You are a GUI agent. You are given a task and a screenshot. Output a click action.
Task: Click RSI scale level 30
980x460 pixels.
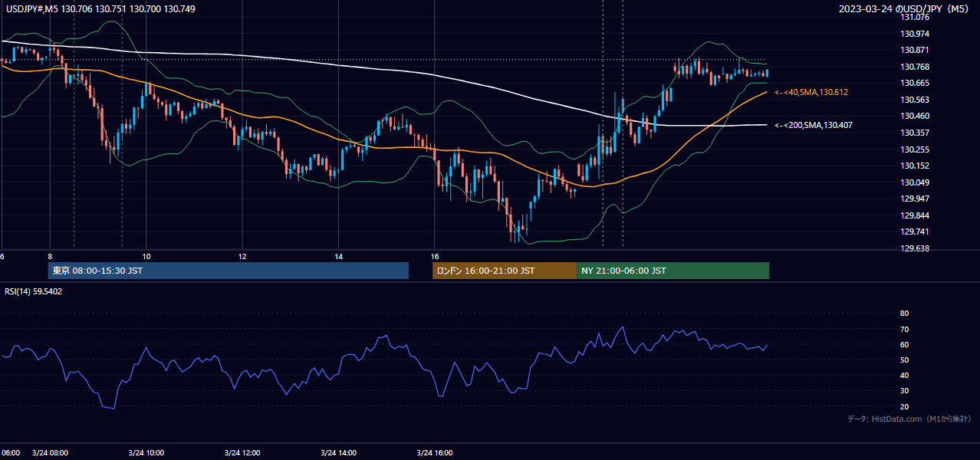pos(904,391)
